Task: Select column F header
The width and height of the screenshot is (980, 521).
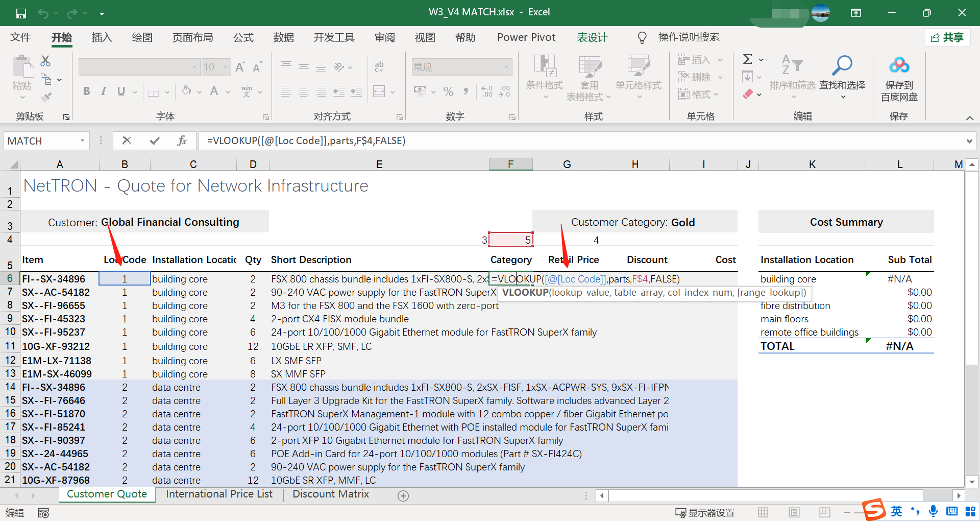Action: pyautogui.click(x=510, y=164)
